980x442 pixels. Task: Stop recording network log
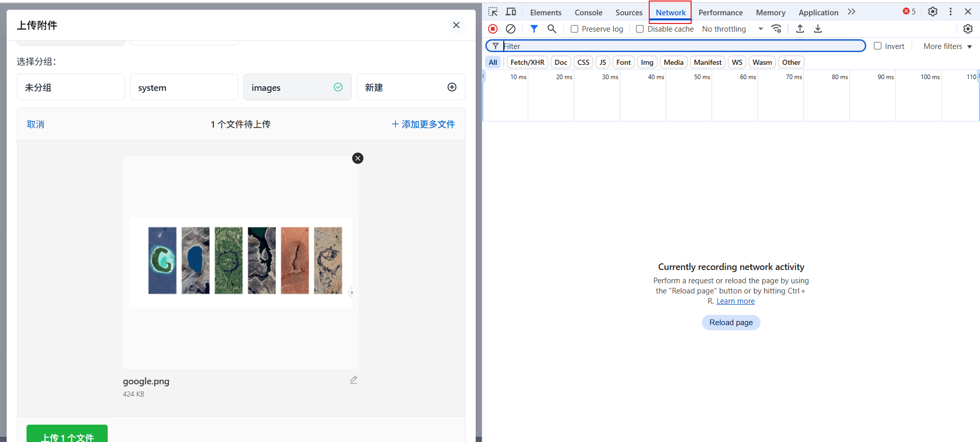click(493, 29)
